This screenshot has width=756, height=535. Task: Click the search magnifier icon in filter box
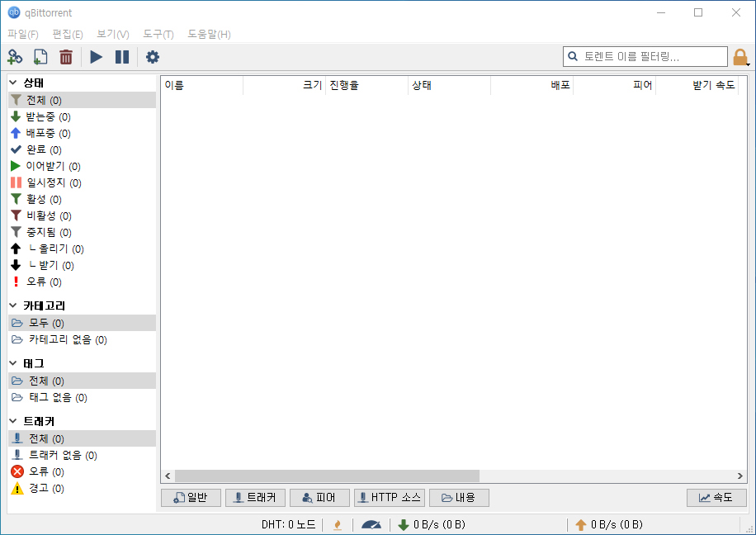click(573, 56)
